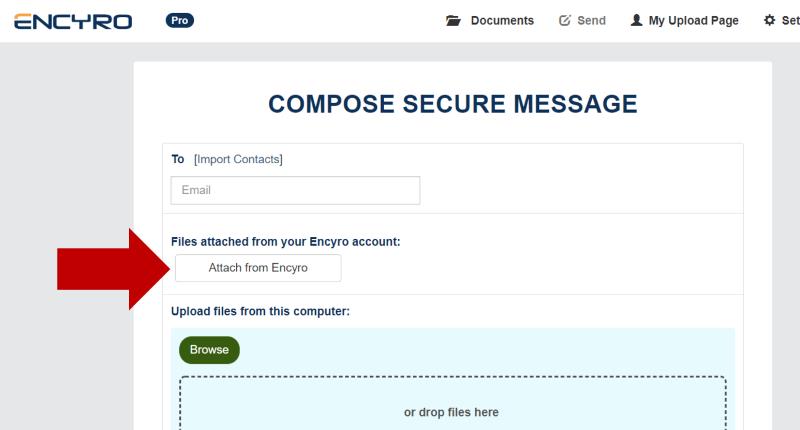Viewport: 800px width, 430px height.
Task: Click the 'Files attached from your Encyro account' label
Action: [286, 242]
